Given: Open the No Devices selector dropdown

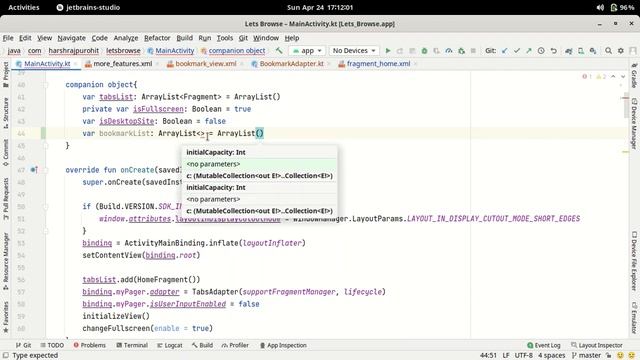Looking at the screenshot, I should click(x=354, y=51).
